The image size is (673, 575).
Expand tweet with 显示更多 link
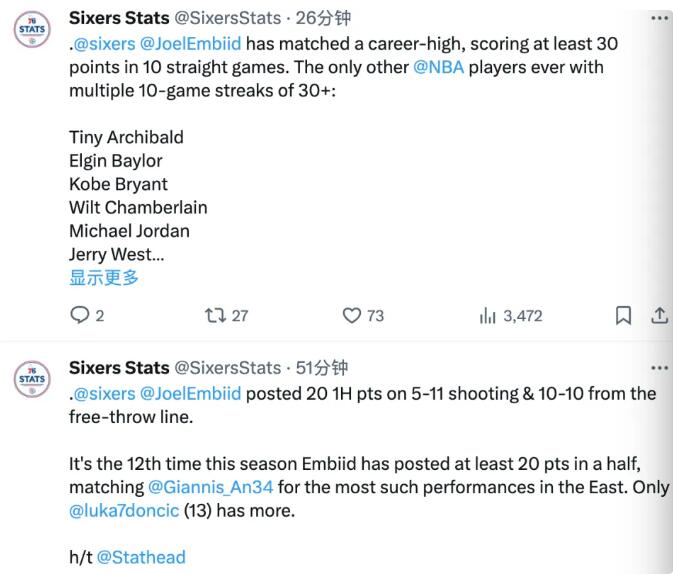coord(104,278)
